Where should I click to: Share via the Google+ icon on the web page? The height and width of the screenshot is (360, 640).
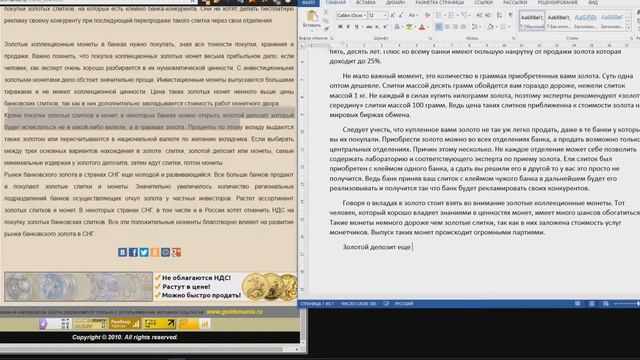176,252
